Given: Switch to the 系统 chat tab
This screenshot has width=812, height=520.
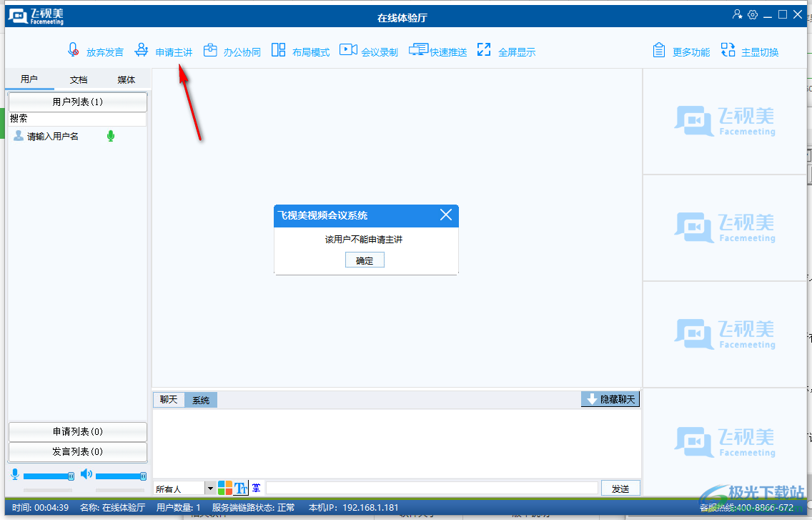Looking at the screenshot, I should coord(201,401).
